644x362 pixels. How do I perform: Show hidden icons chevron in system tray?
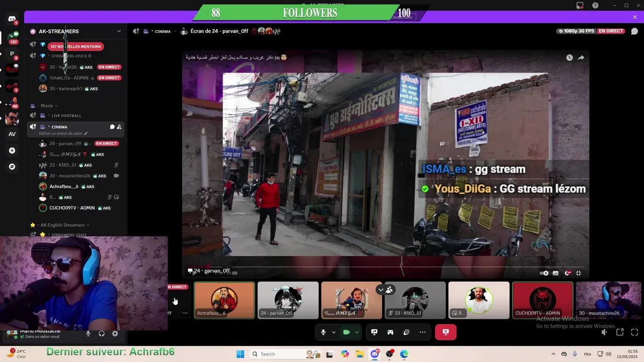tap(553, 354)
